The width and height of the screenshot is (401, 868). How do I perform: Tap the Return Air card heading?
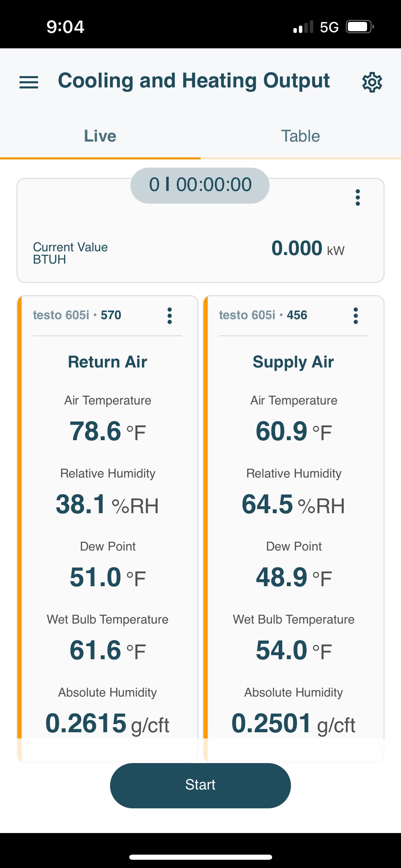point(108,362)
